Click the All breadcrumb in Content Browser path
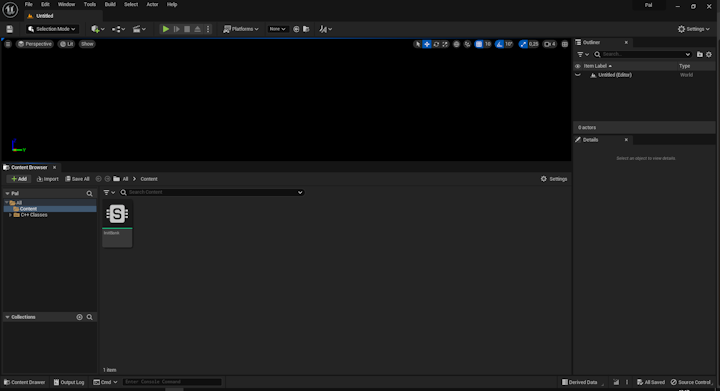 point(125,179)
